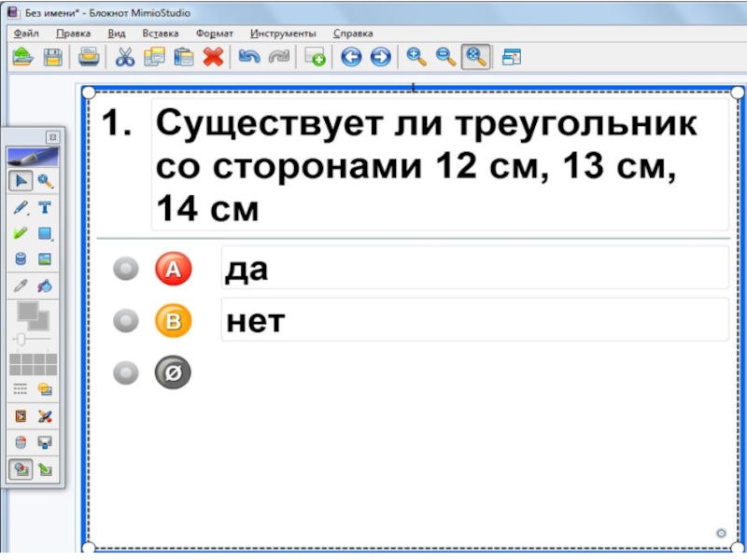Click the mouse control icon in the palette
The height and width of the screenshot is (560, 747).
(21, 442)
